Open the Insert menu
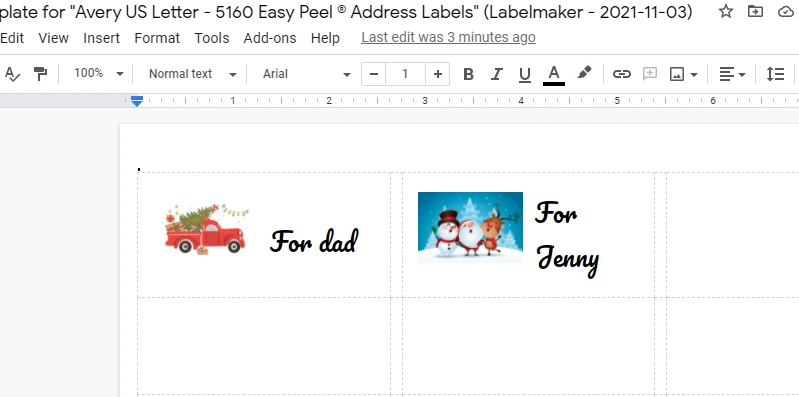Screen dimensions: 799x397 coord(101,38)
